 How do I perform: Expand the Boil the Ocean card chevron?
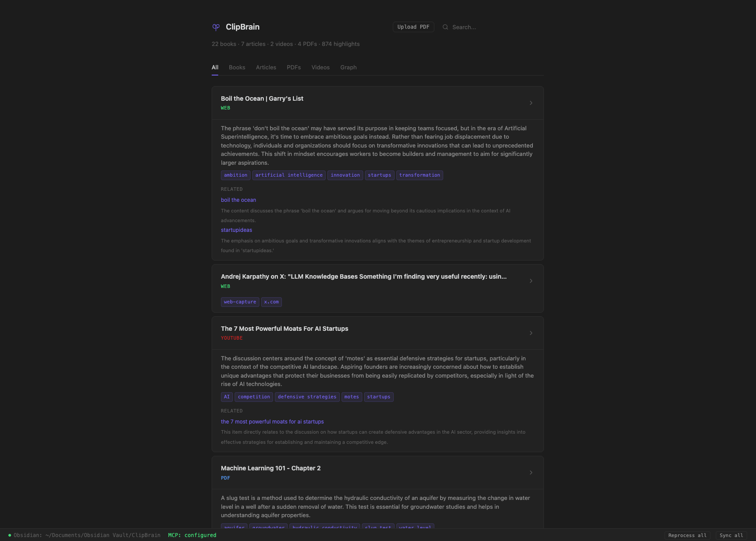point(531,103)
